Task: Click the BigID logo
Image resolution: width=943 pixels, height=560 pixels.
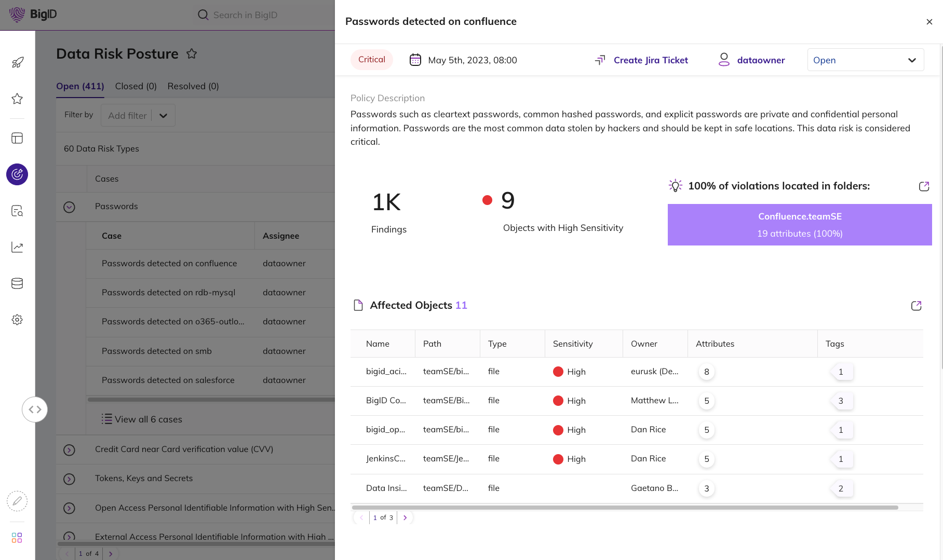Action: click(x=33, y=15)
